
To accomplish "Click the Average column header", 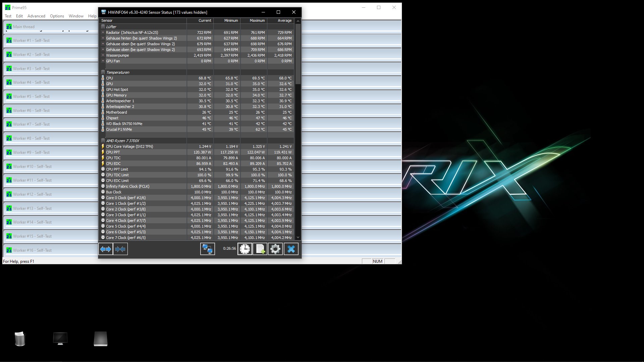I will click(284, 21).
